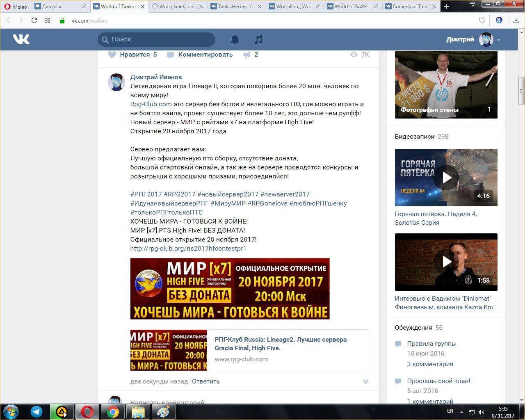Click the globe VPN icon in address bar
The width and height of the screenshot is (525, 420).
click(499, 20)
